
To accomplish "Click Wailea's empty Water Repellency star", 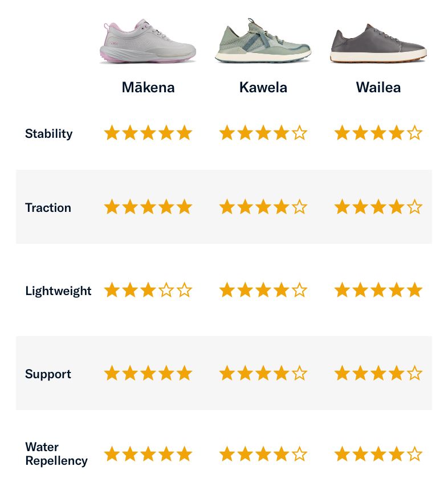I will [x=415, y=454].
